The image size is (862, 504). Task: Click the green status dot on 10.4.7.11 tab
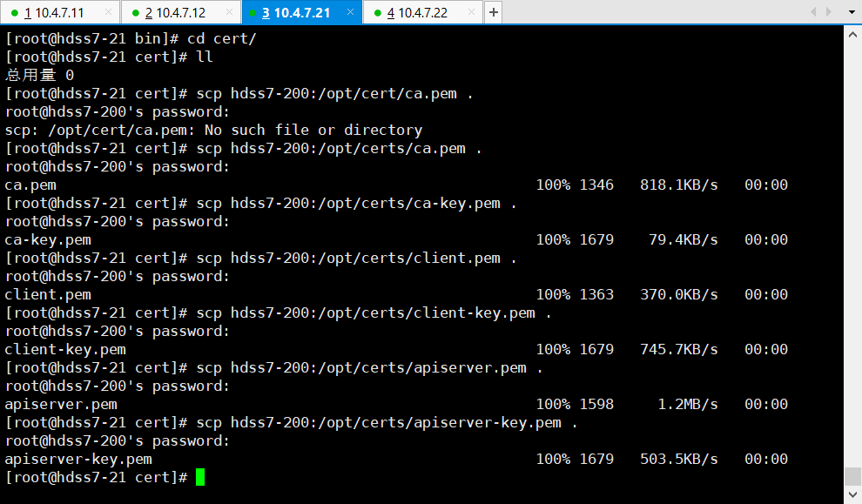click(x=15, y=12)
